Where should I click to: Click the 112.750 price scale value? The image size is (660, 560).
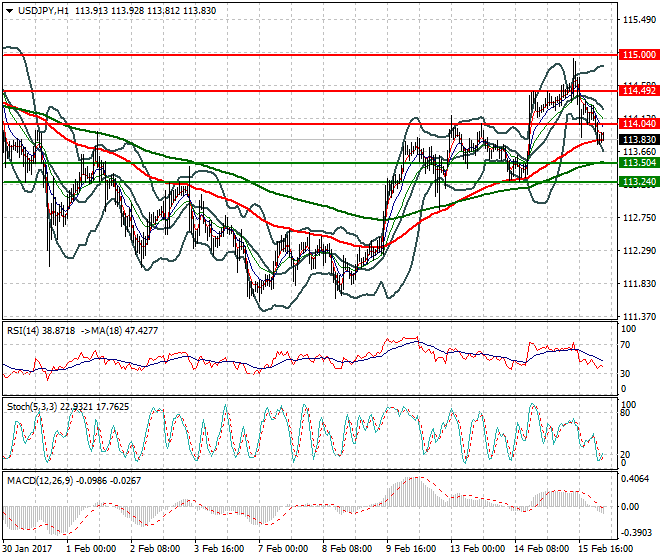pos(639,218)
